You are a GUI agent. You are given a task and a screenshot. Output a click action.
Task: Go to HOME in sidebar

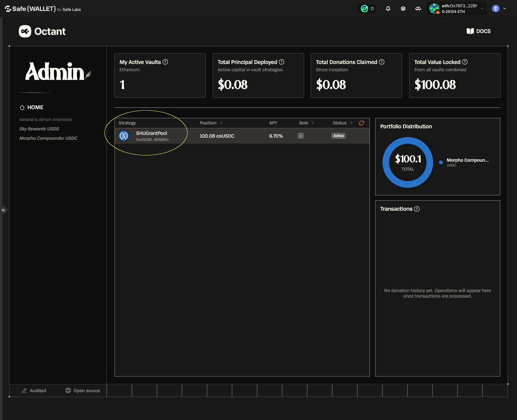coord(32,107)
